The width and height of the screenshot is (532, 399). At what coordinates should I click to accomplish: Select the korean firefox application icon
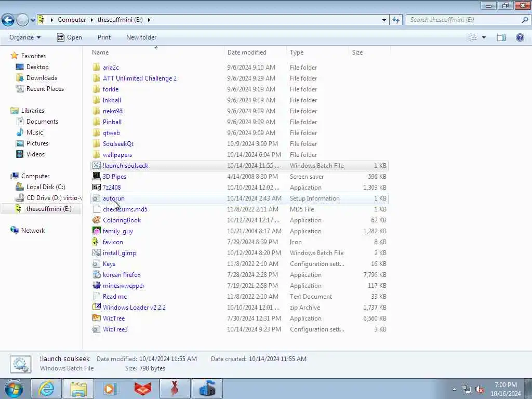(x=96, y=274)
